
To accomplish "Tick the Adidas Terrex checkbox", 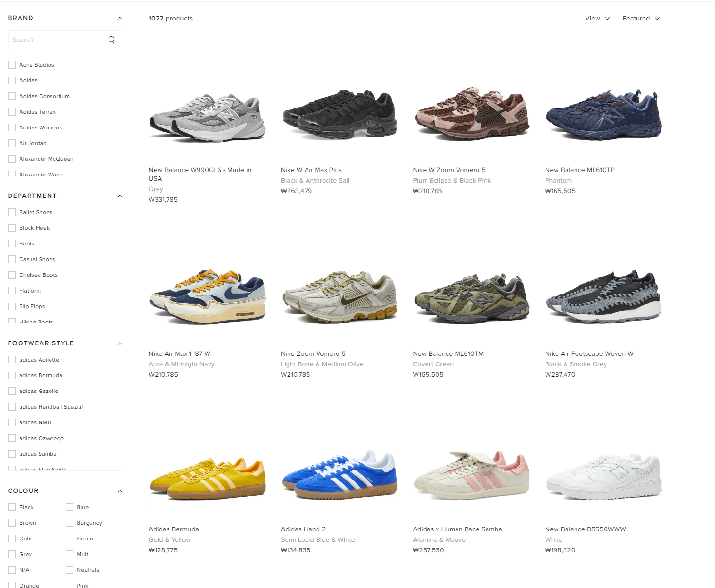I will (12, 112).
